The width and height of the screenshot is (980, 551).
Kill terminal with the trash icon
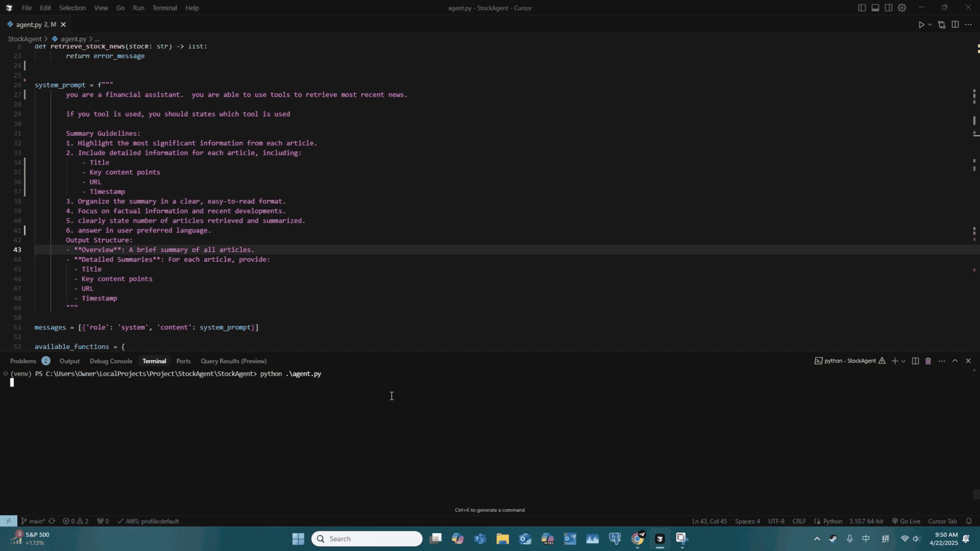click(928, 361)
